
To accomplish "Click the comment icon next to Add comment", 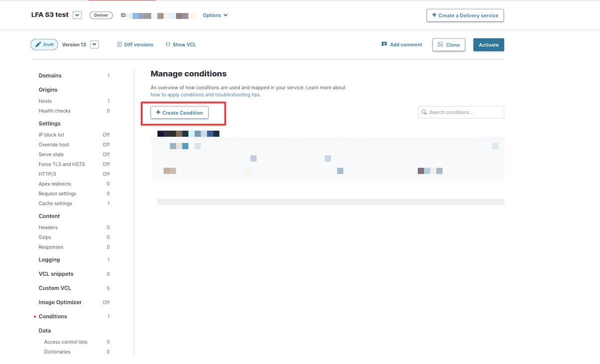I will click(384, 44).
